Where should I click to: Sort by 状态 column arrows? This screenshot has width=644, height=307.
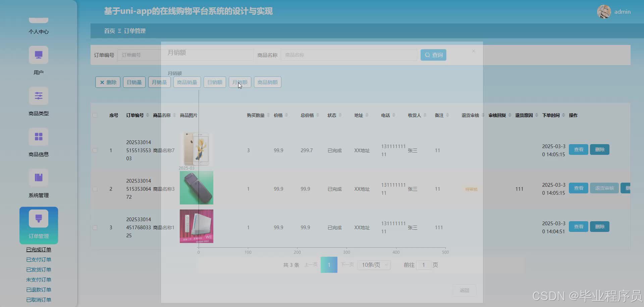tap(340, 115)
